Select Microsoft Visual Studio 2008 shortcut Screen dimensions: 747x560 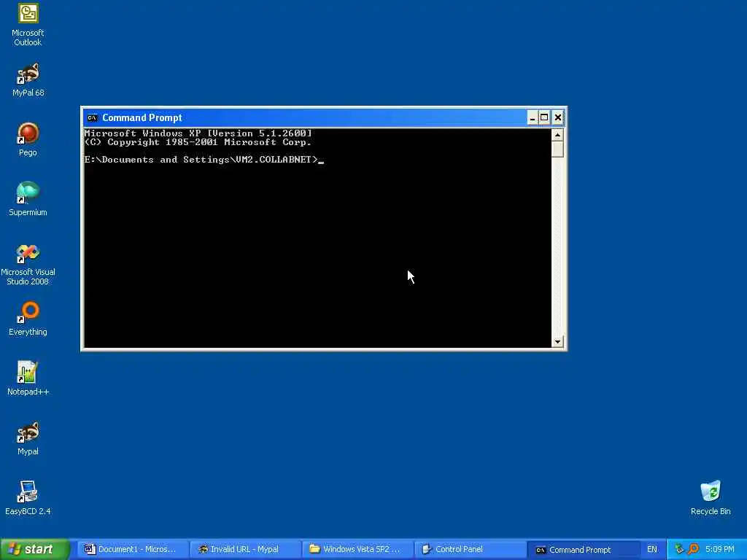[28, 265]
